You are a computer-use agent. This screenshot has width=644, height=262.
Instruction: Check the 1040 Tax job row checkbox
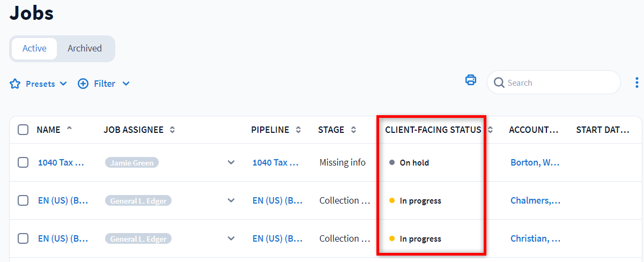click(23, 162)
